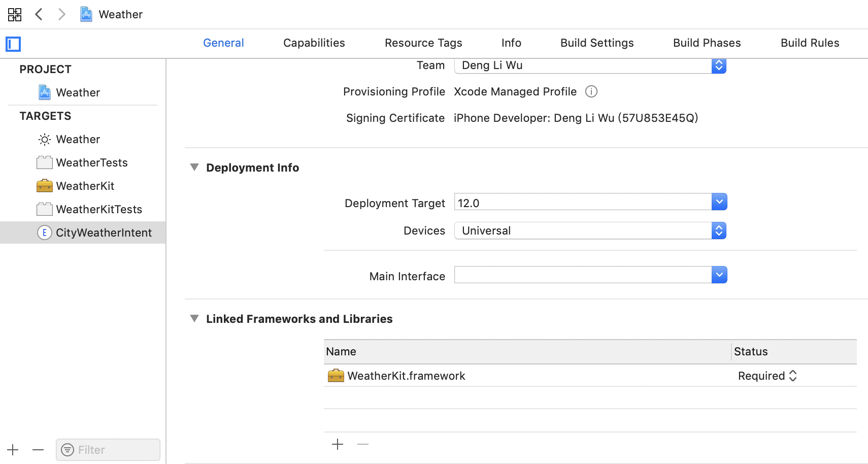Collapse the Deployment Info section
Screen dimensions: 868x464
pos(194,168)
